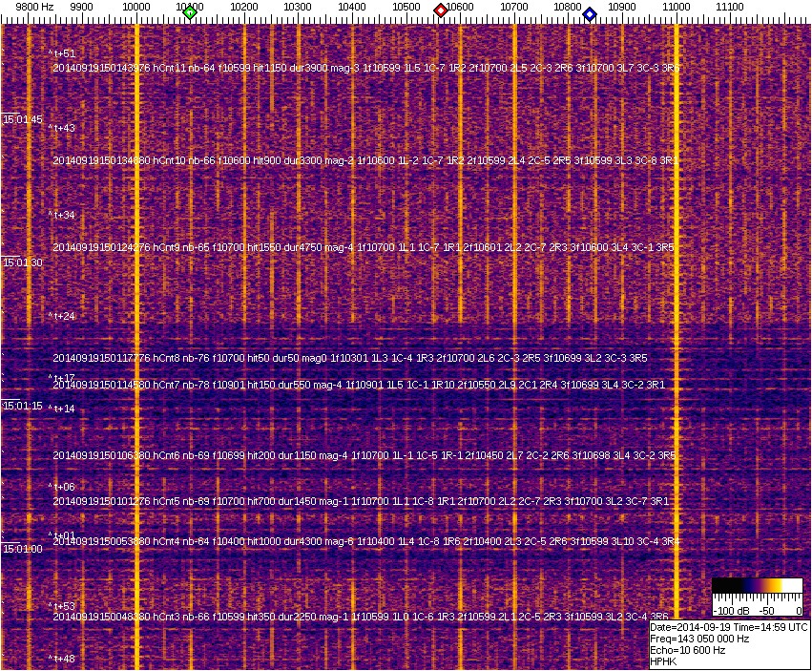Select the red diamond marker near 10600
This screenshot has height=671, width=812.
441,10
